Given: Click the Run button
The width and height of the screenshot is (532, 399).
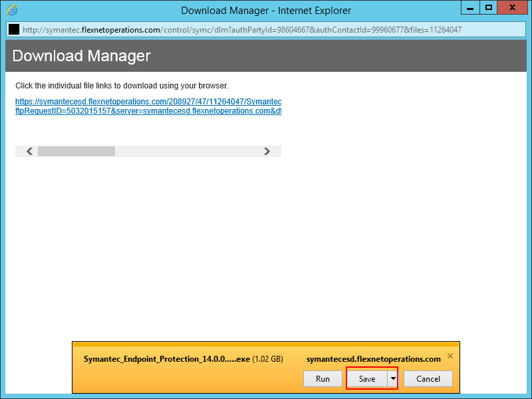Looking at the screenshot, I should click(x=323, y=378).
